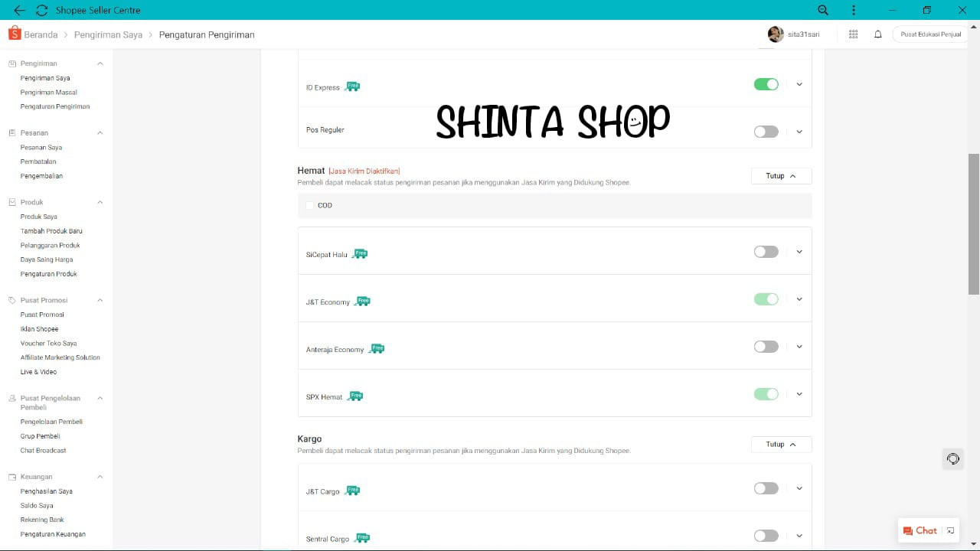Switch off the J&T Economy toggle

tap(766, 299)
